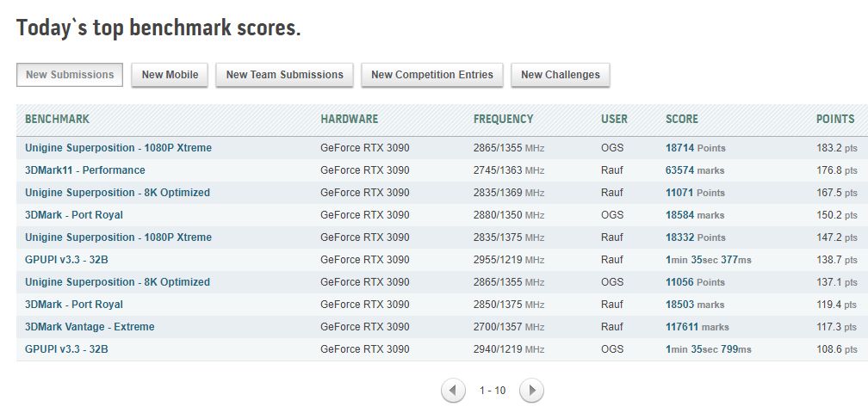Open the 3DMark11 - Performance benchmark link
The image size is (868, 413).
pos(85,170)
